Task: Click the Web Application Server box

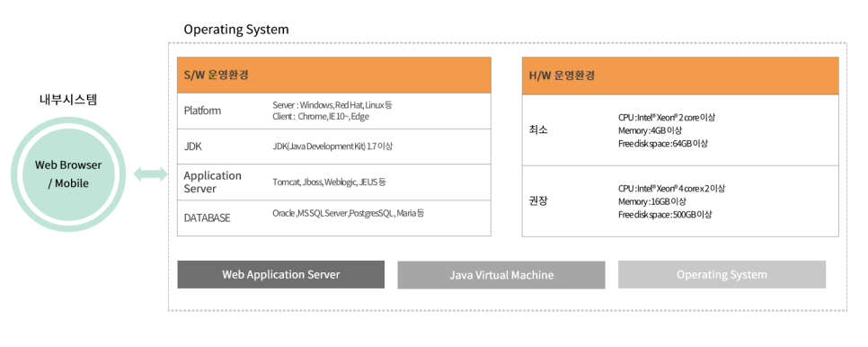Action: (280, 274)
